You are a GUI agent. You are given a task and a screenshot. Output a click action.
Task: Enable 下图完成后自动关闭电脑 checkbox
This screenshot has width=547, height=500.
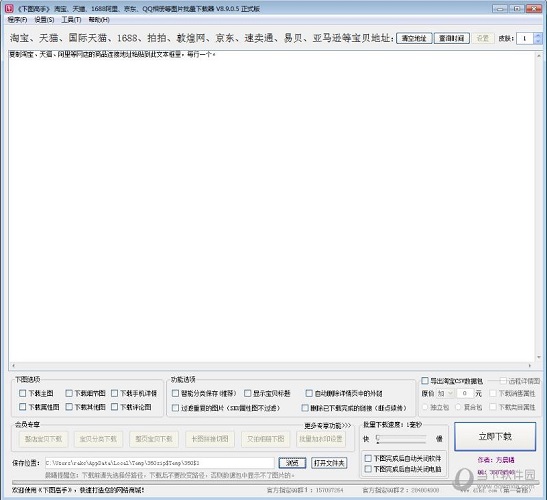point(368,469)
